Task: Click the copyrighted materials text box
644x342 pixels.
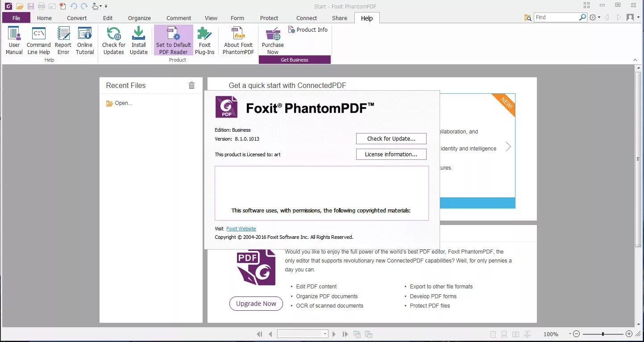Action: pyautogui.click(x=321, y=193)
